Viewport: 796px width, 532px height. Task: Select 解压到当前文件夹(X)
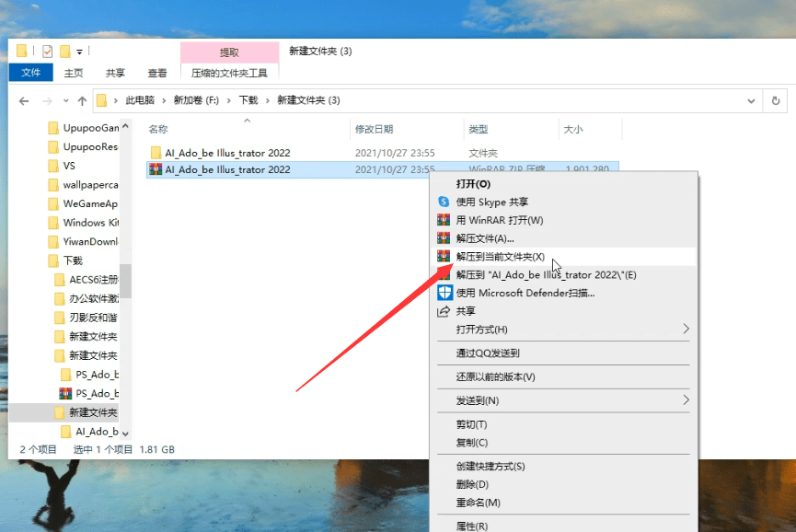click(563, 257)
